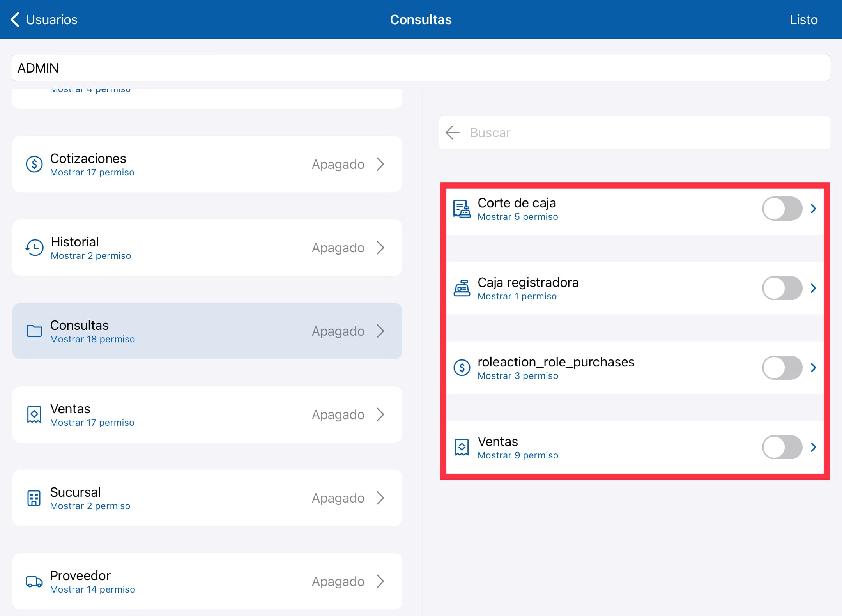
Task: Tap the Proveedor truck icon
Action: [34, 581]
